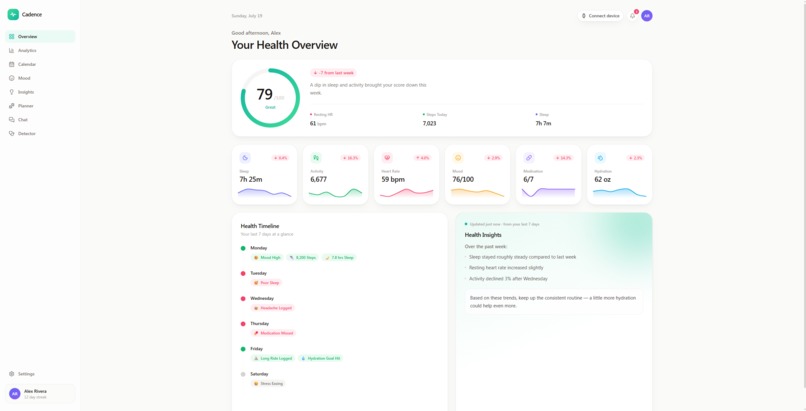
Task: Click the "7,023" Steps Today value
Action: pos(429,123)
